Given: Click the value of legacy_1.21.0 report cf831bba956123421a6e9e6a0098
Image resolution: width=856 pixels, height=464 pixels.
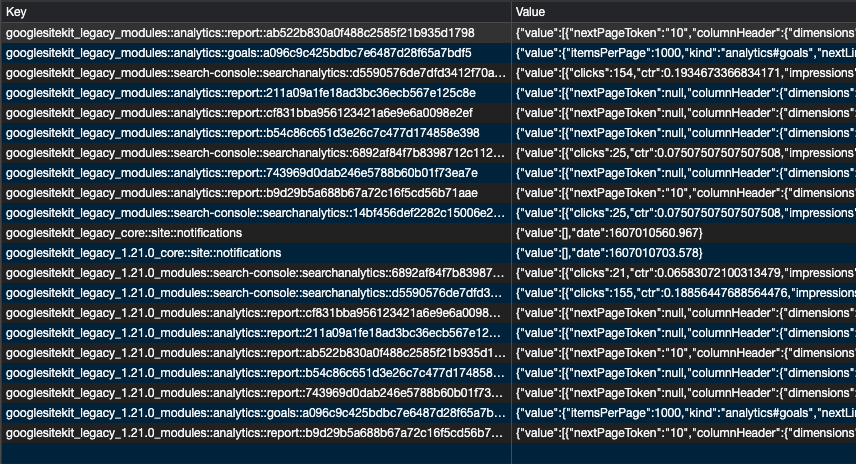Looking at the screenshot, I should click(x=684, y=313).
